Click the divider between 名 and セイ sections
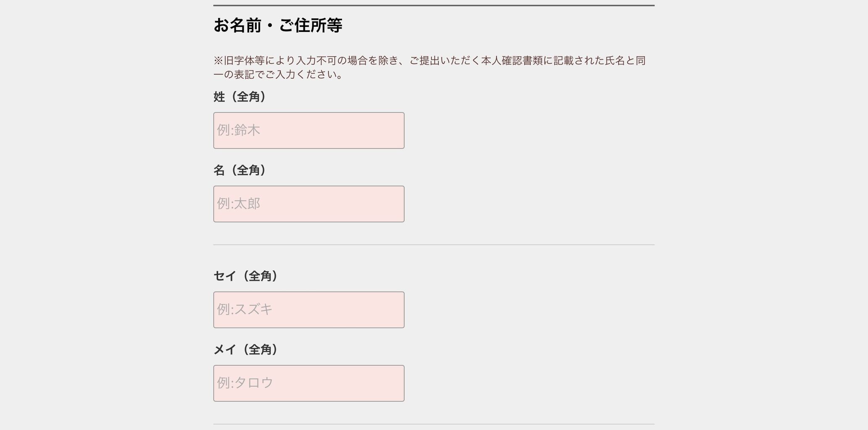 pyautogui.click(x=434, y=245)
